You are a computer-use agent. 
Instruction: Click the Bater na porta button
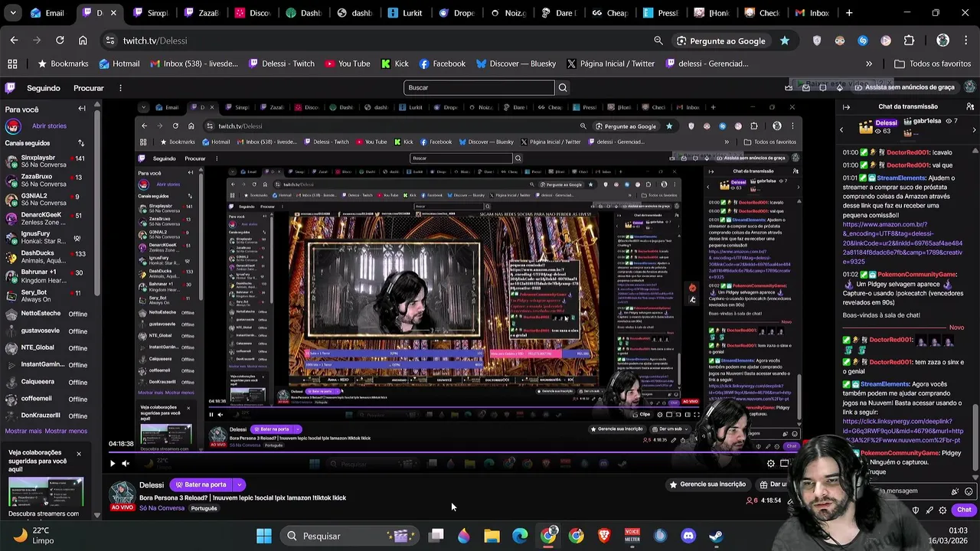click(201, 484)
